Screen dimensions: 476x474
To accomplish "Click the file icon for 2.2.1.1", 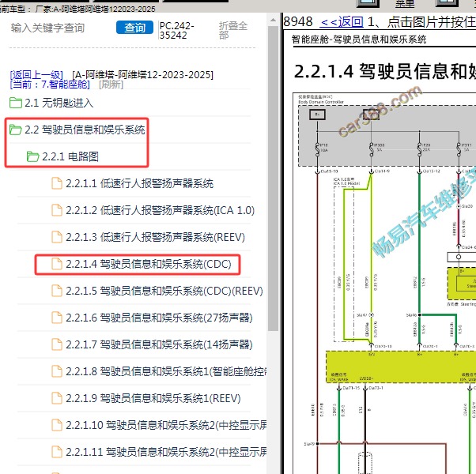I will (57, 183).
